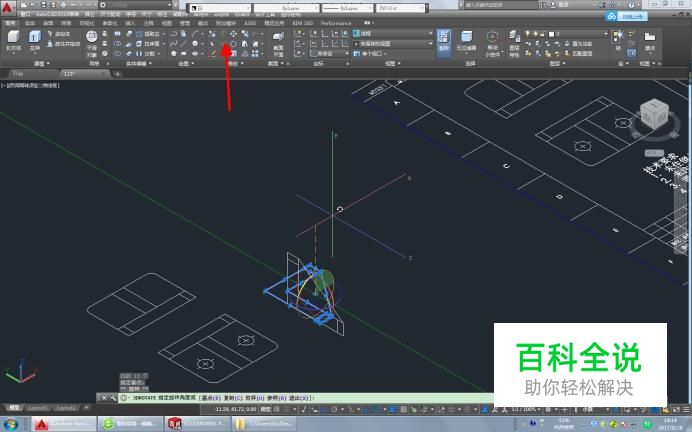Select the Extract Edges (提取边) tool
The image size is (692, 432).
(149, 34)
